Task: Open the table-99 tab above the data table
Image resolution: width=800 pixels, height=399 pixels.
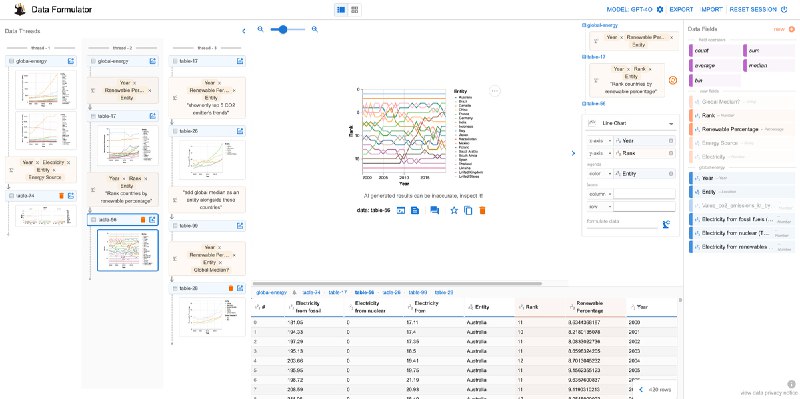Action: (x=418, y=292)
